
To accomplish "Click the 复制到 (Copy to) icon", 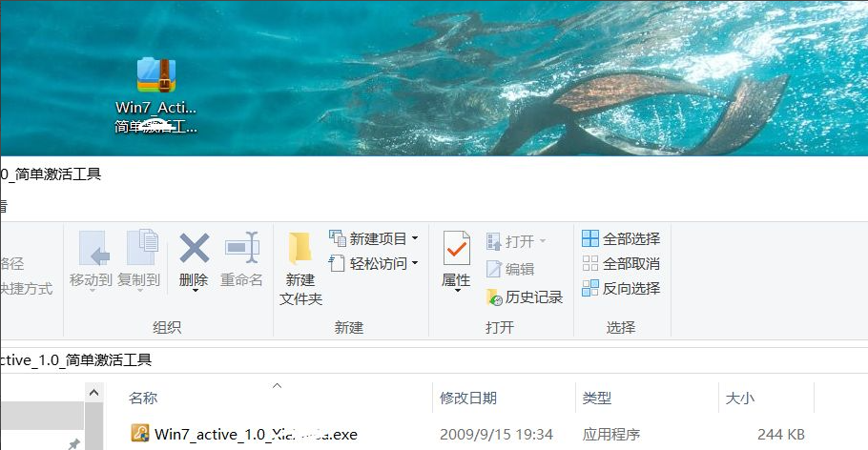I will [x=140, y=248].
